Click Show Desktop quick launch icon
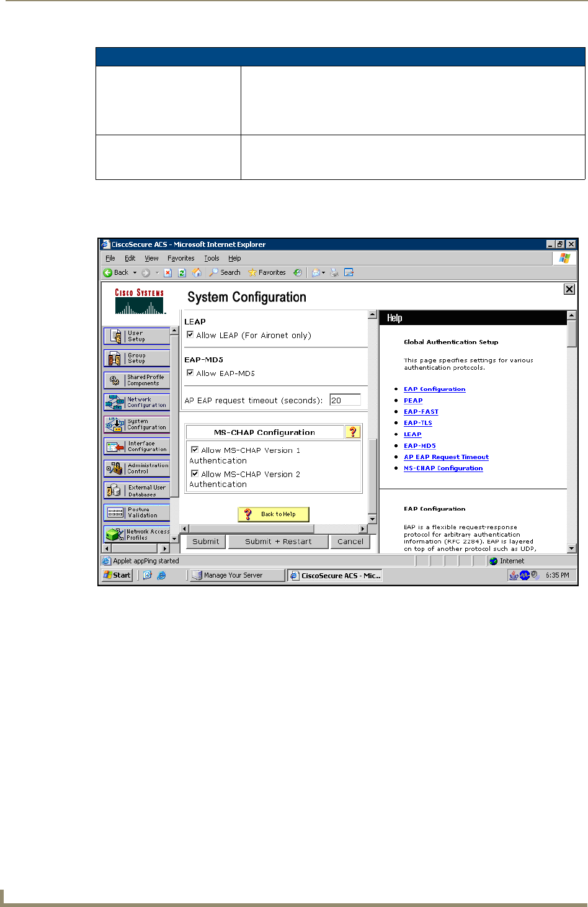588x907 pixels. click(x=148, y=575)
